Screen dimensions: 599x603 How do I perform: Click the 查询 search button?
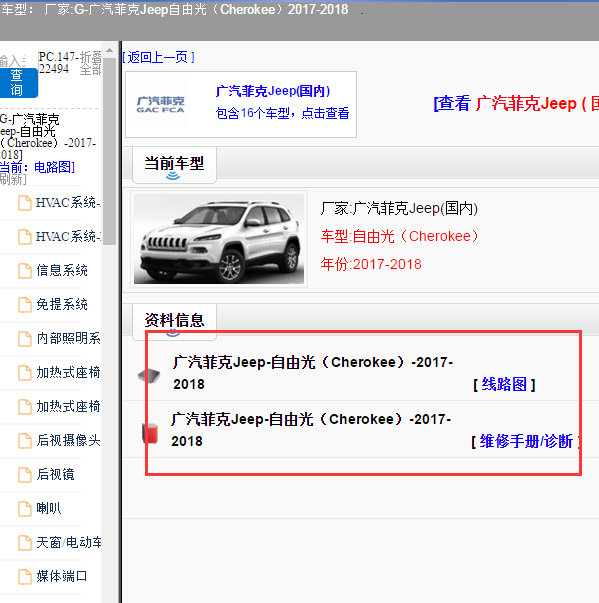(18, 83)
